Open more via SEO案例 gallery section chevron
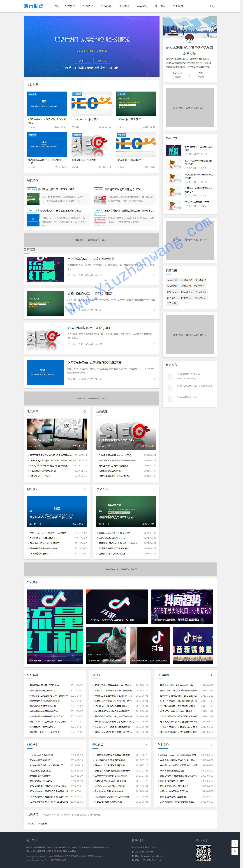Viewport: 243px width, 868px height. (x=212, y=583)
